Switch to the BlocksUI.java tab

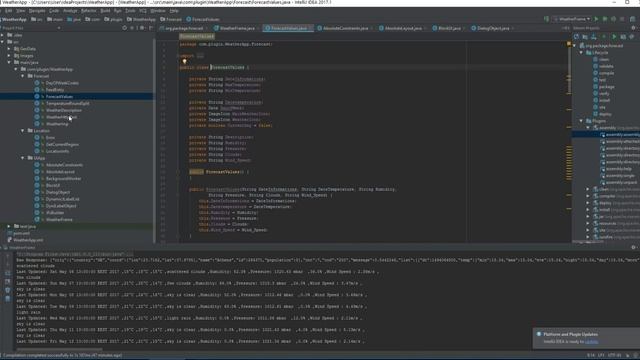click(449, 28)
